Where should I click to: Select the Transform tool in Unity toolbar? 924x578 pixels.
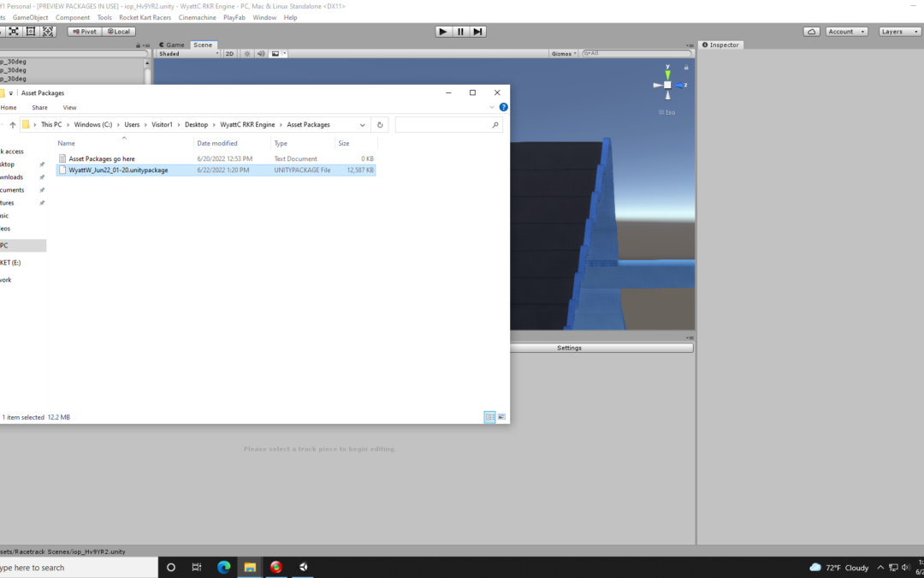click(x=48, y=32)
